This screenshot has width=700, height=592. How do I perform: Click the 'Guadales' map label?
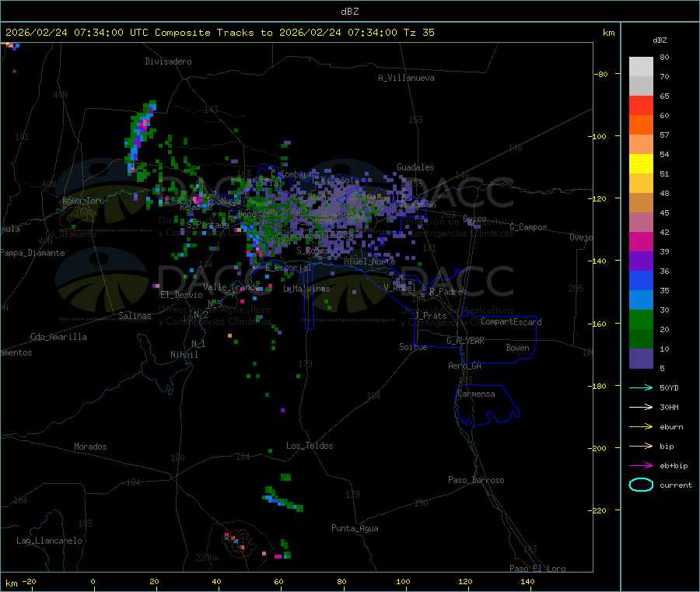[415, 167]
